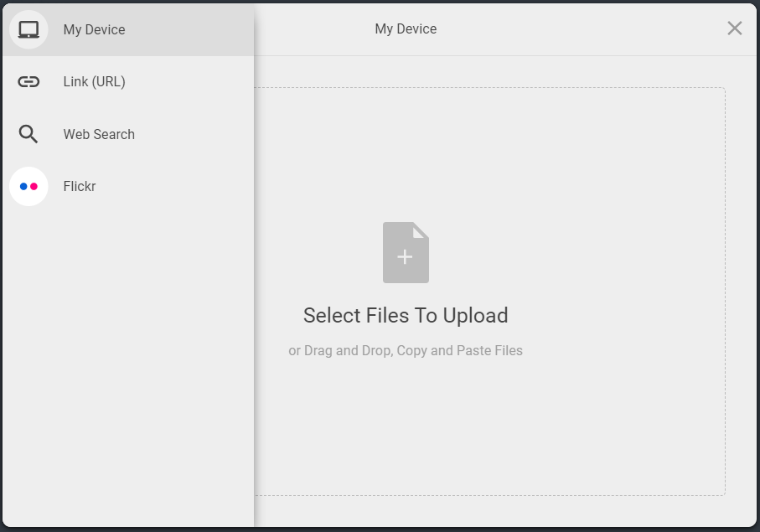760x532 pixels.
Task: Click the Select Files To Upload heading
Action: click(406, 315)
